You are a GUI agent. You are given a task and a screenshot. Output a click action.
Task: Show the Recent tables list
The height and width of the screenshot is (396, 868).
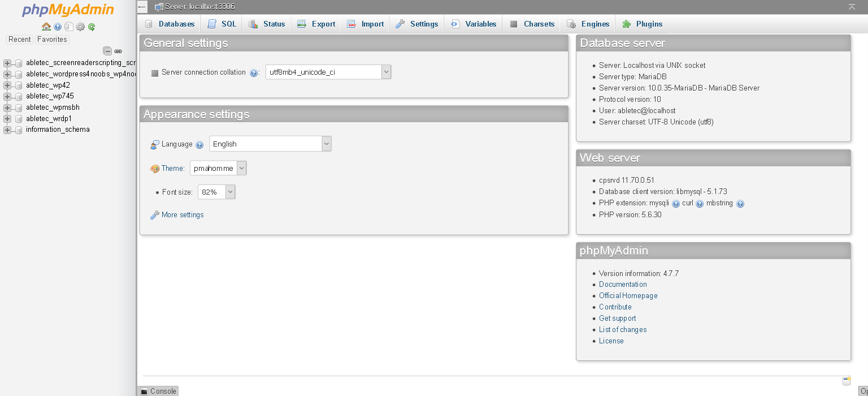[20, 40]
